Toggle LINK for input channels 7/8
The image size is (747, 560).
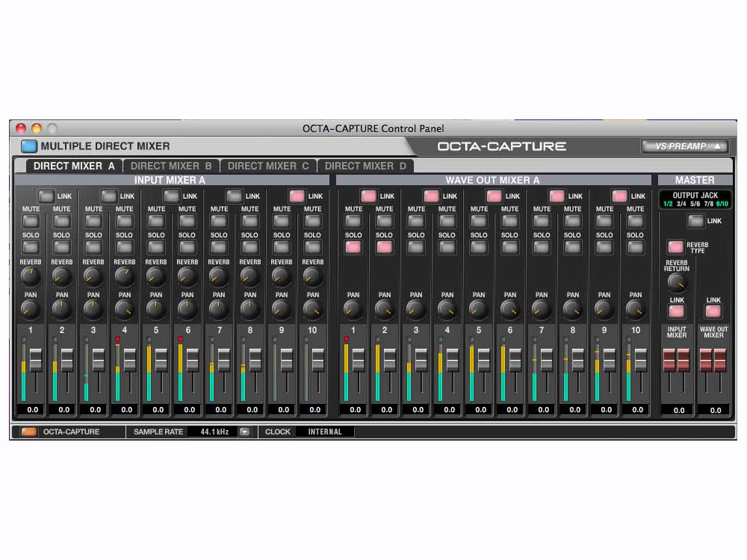234,196
